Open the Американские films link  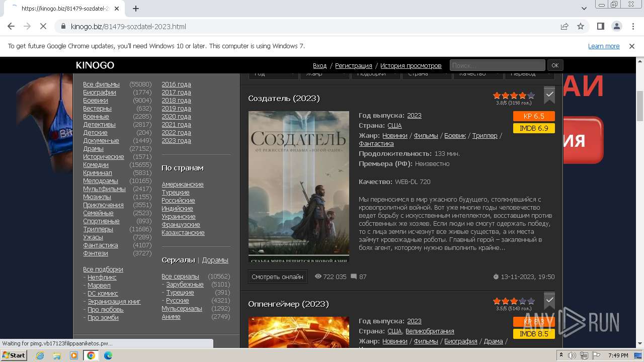(x=183, y=185)
